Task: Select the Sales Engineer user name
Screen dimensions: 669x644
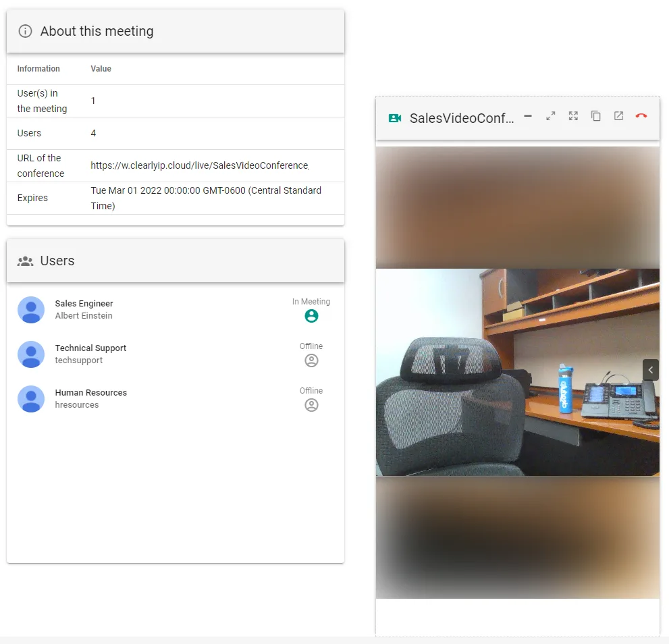Action: pyautogui.click(x=84, y=303)
